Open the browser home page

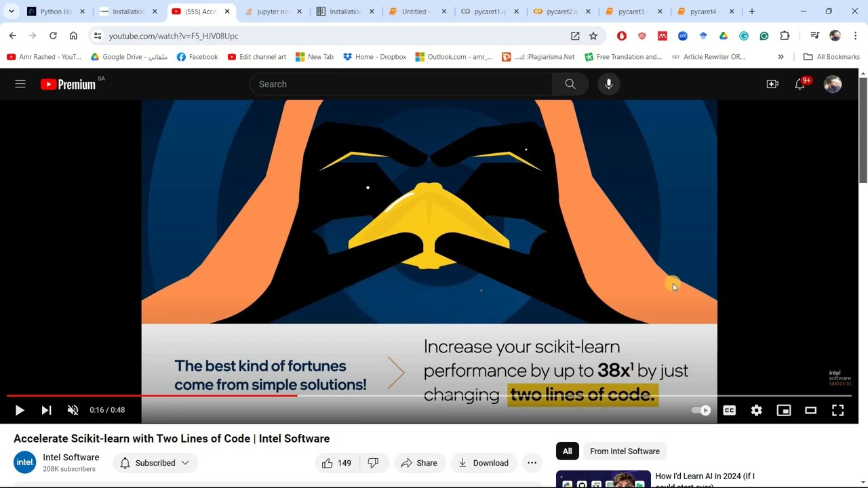tap(73, 36)
